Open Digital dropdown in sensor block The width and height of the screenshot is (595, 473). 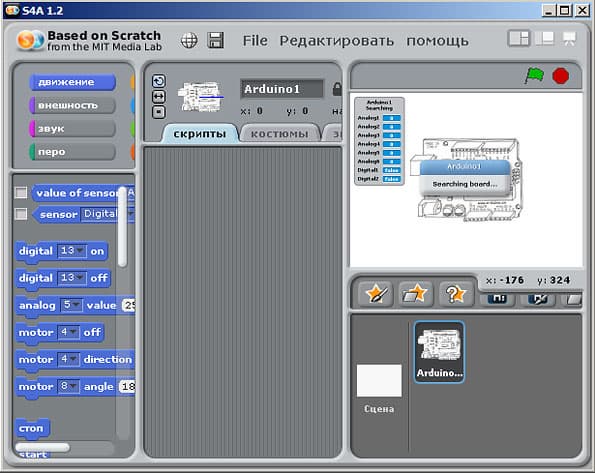pos(107,214)
